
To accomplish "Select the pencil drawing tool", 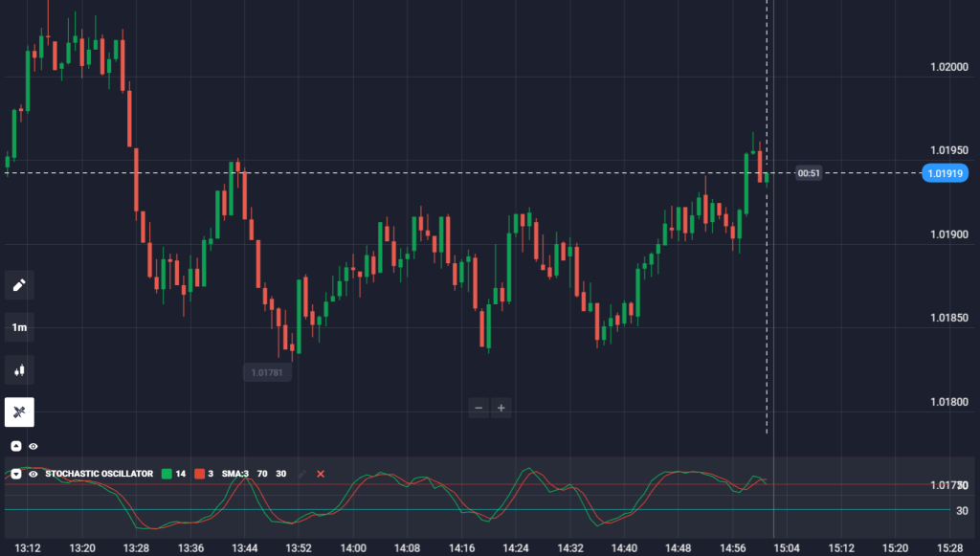I will point(19,284).
